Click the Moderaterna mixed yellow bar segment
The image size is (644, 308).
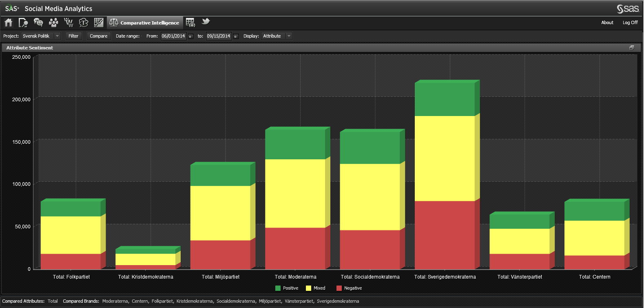click(295, 193)
